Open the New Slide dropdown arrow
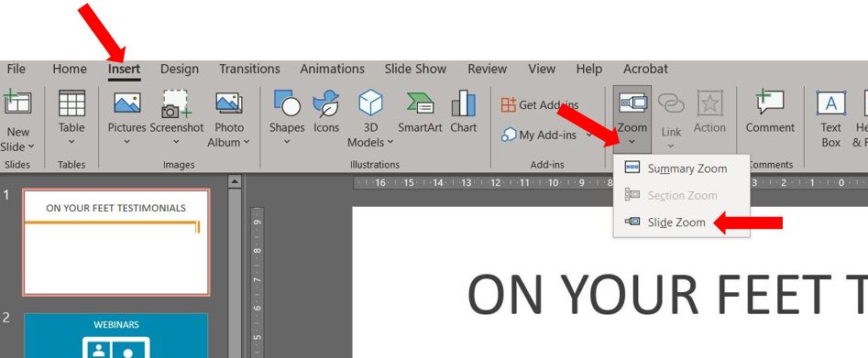 pos(30,147)
